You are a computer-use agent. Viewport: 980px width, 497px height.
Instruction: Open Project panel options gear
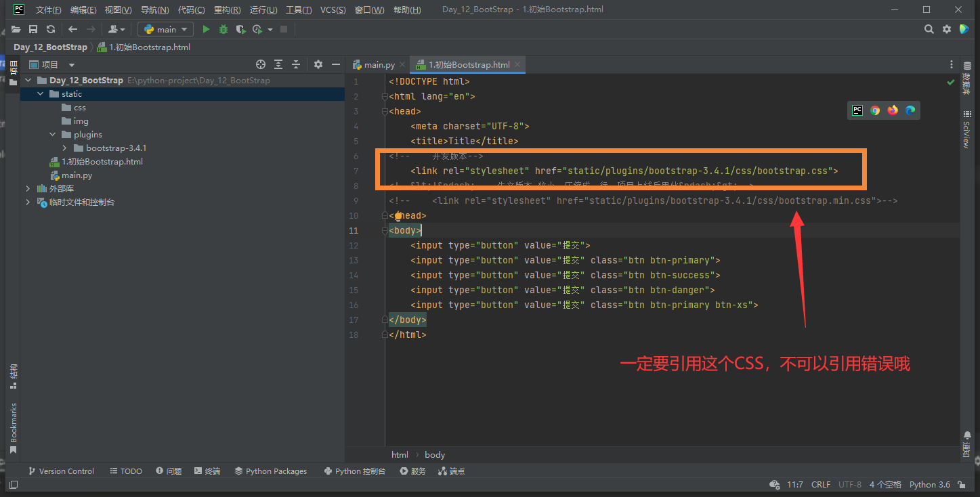[x=318, y=64]
